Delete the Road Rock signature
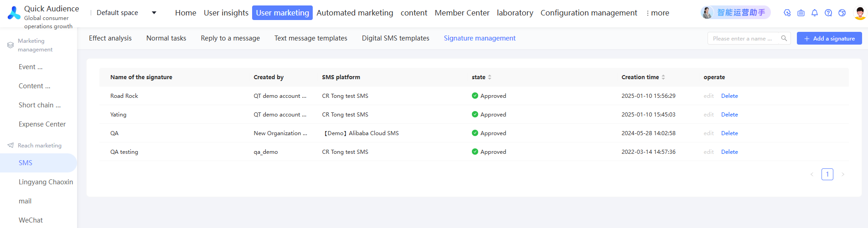Image resolution: width=868 pixels, height=228 pixels. coord(729,96)
